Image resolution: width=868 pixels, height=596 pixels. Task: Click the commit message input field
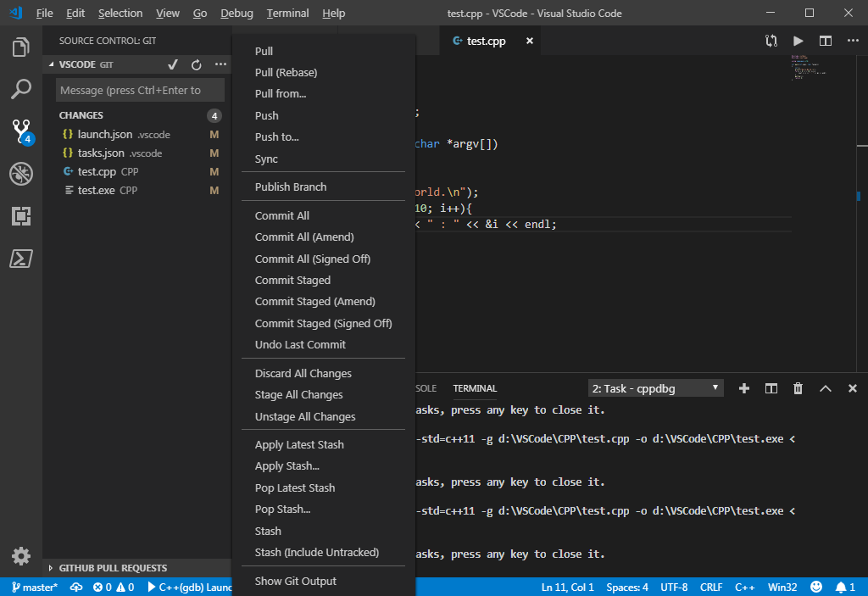[140, 90]
